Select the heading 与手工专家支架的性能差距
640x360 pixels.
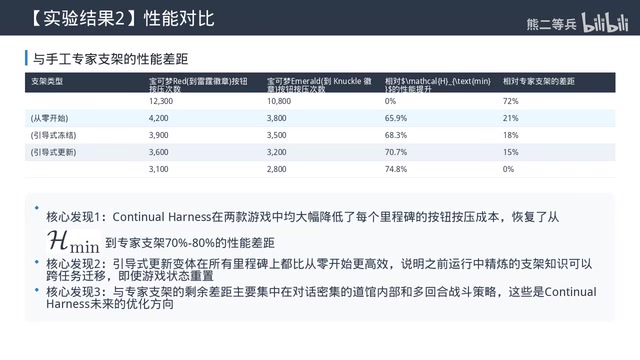pyautogui.click(x=110, y=59)
